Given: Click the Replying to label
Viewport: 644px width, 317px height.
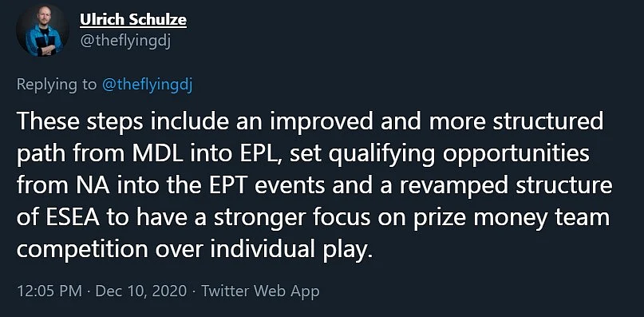Looking at the screenshot, I should [57, 85].
